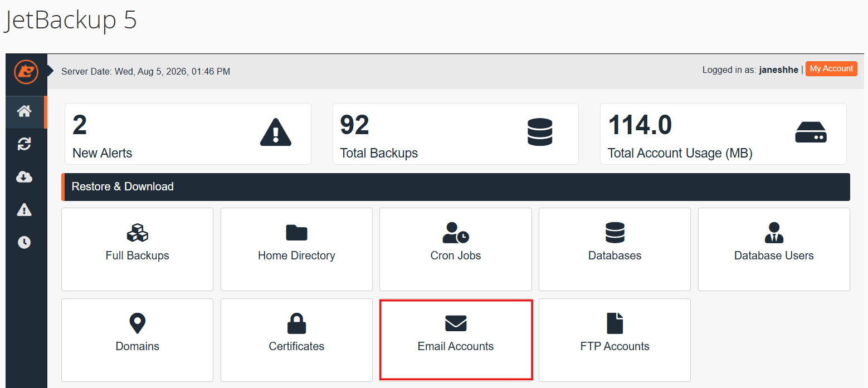Open the My Account button

point(831,68)
